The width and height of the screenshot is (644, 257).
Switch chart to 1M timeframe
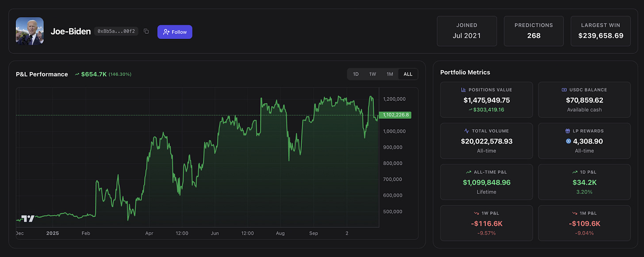pyautogui.click(x=390, y=74)
